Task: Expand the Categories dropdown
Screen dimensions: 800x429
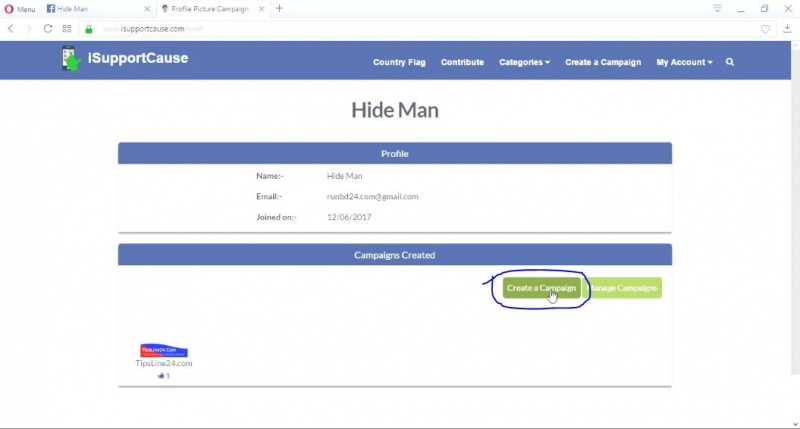Action: 524,62
